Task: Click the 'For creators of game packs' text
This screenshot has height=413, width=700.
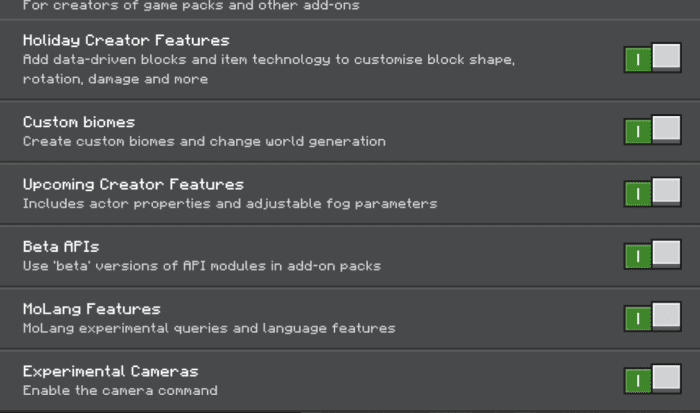Action: pos(191,6)
